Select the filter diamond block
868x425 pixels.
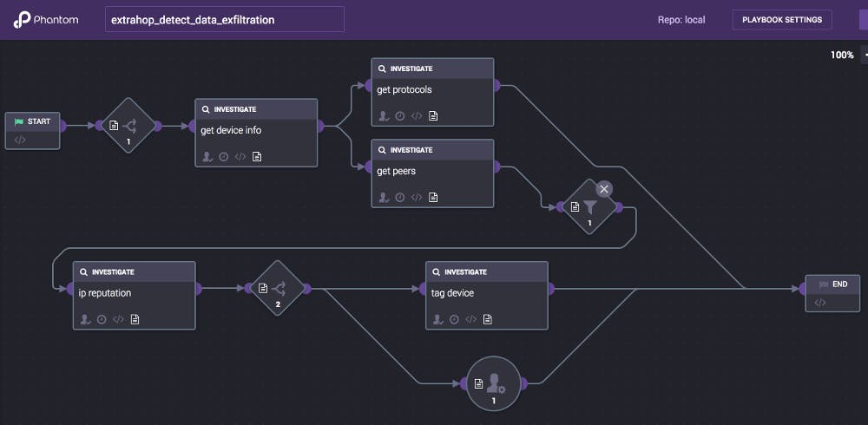(589, 207)
